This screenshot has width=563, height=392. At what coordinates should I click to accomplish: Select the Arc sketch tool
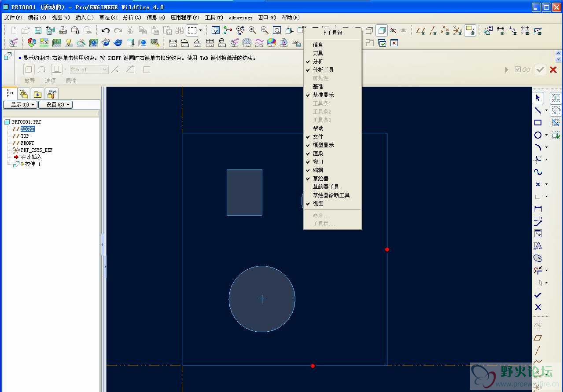[x=538, y=147]
